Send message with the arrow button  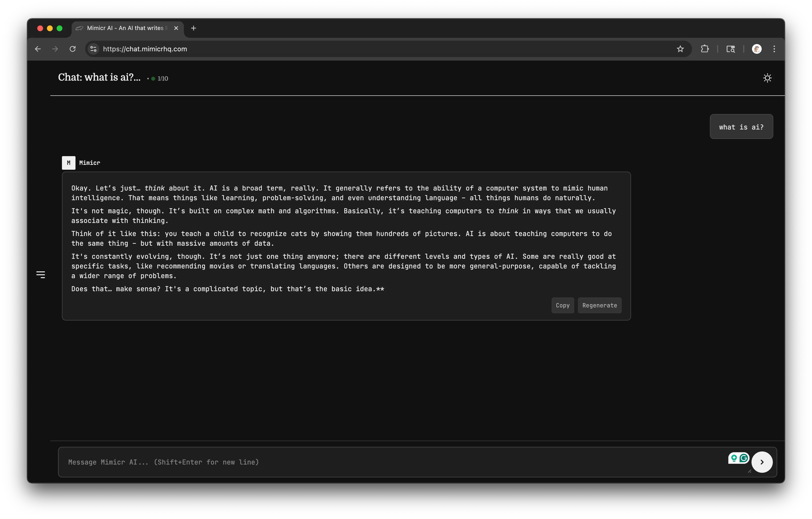762,462
